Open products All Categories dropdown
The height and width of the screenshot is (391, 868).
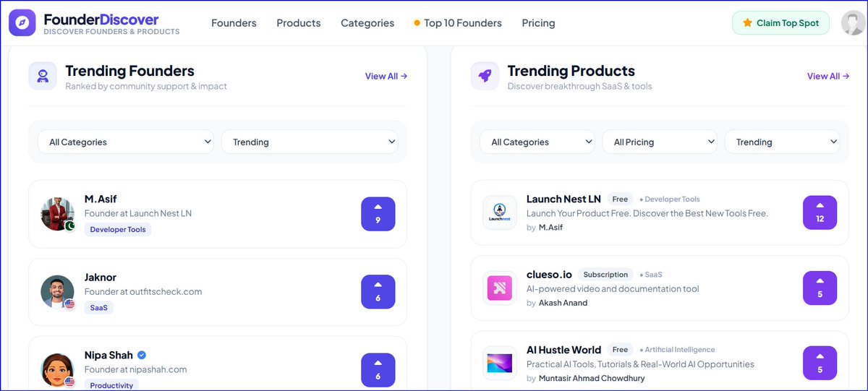pos(537,142)
